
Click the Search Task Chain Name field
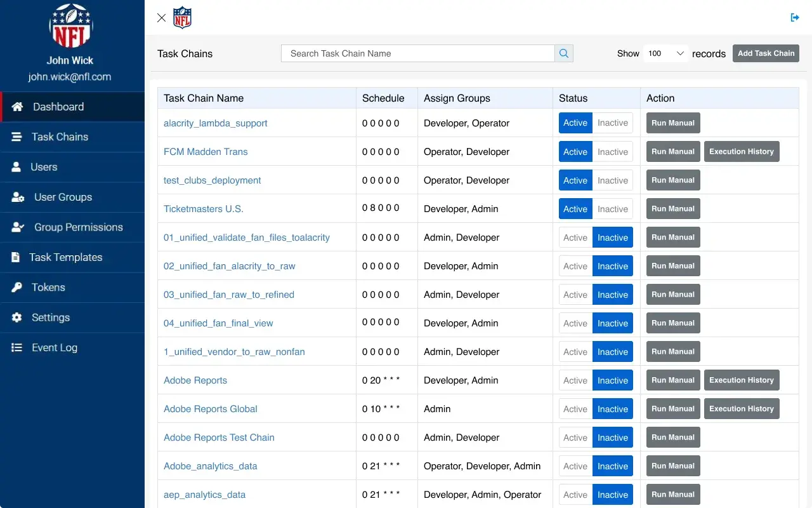tap(417, 53)
